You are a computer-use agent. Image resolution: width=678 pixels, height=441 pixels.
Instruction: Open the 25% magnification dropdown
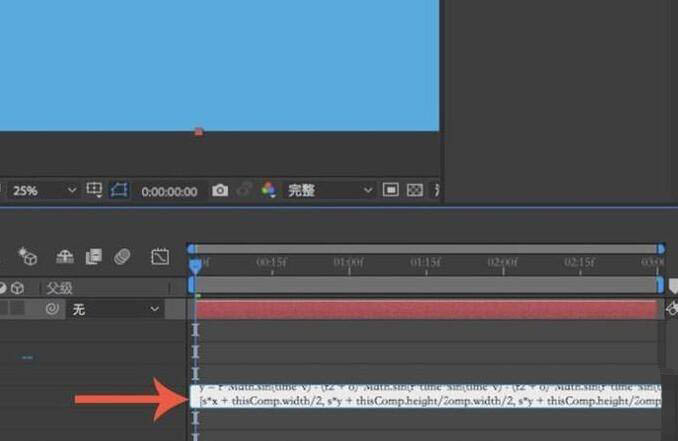(x=43, y=190)
